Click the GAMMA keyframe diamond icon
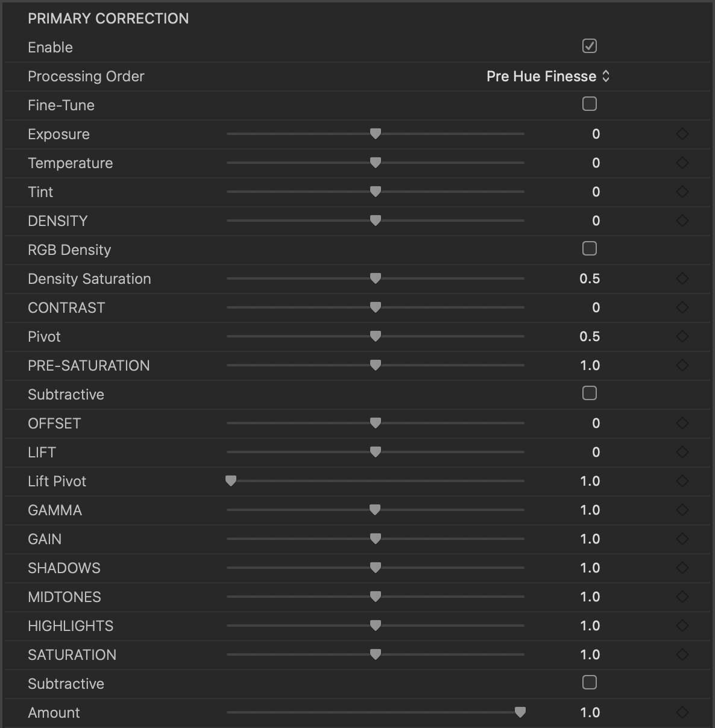This screenshot has height=728, width=715. [682, 510]
